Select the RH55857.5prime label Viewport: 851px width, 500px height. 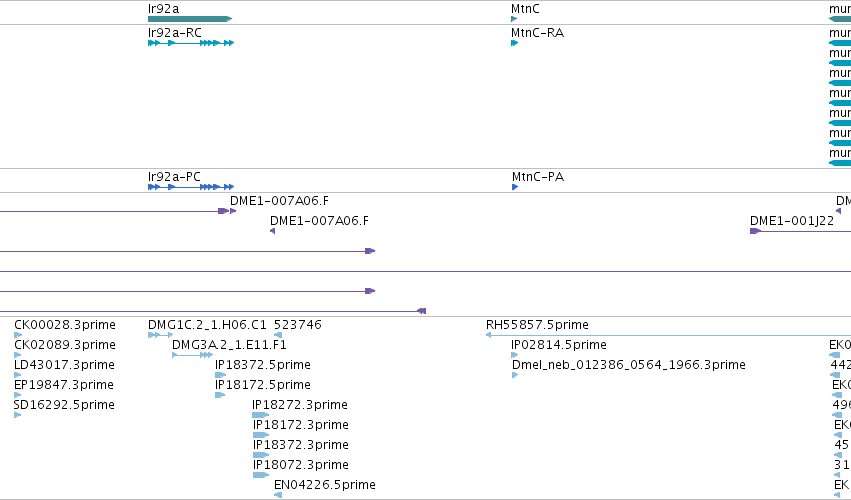(x=537, y=325)
